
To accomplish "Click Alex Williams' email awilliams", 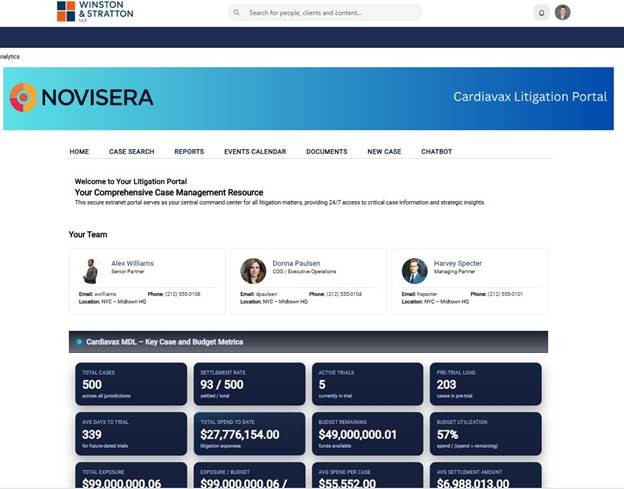I will pyautogui.click(x=105, y=294).
